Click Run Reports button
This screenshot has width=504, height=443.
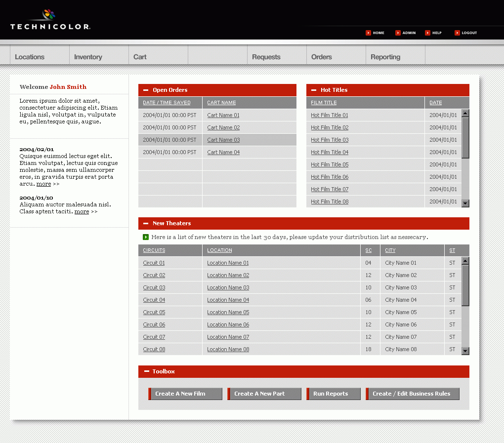[334, 394]
